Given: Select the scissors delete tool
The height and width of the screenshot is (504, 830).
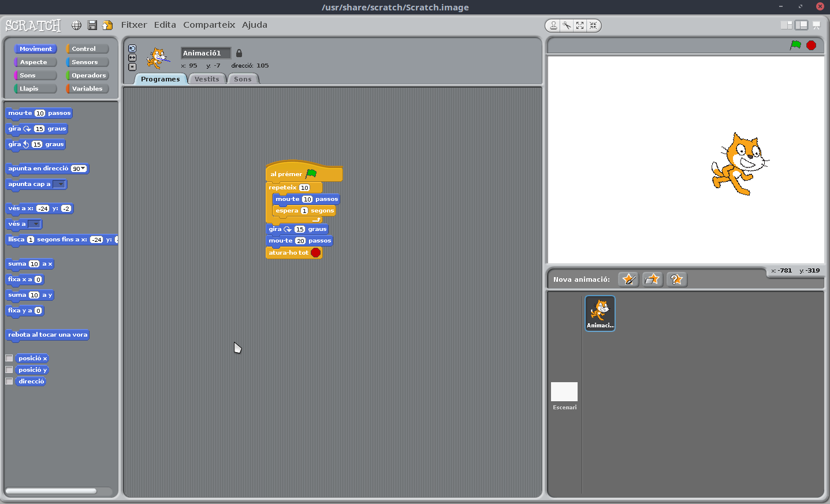Looking at the screenshot, I should 567,25.
